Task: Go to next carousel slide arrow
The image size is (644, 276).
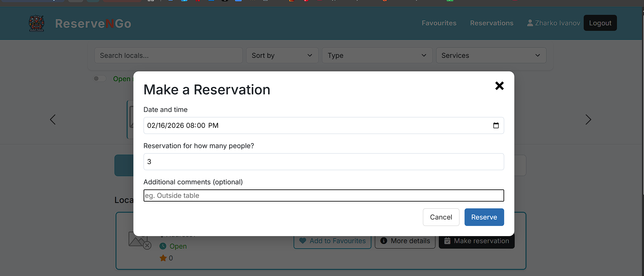Action: (588, 119)
